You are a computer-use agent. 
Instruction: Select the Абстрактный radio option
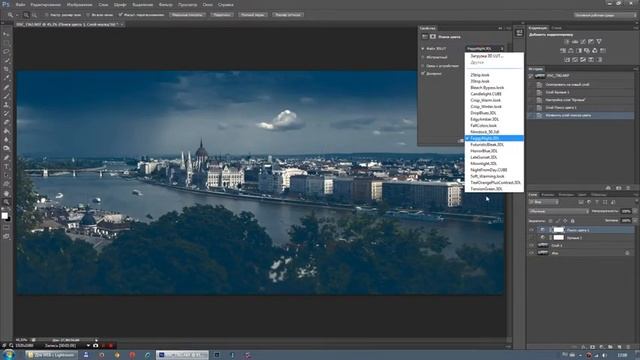[423, 57]
